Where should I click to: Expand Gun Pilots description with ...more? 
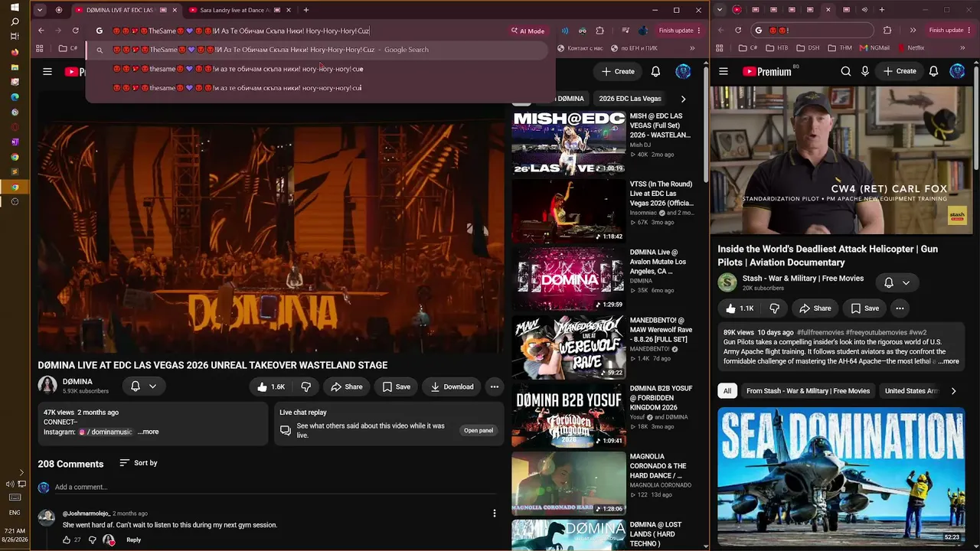click(948, 361)
